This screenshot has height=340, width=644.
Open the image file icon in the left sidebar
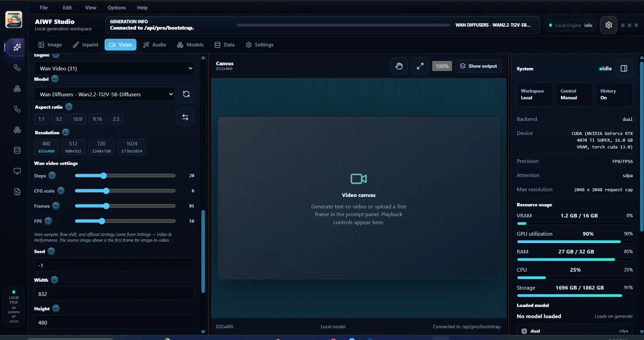[x=17, y=192]
